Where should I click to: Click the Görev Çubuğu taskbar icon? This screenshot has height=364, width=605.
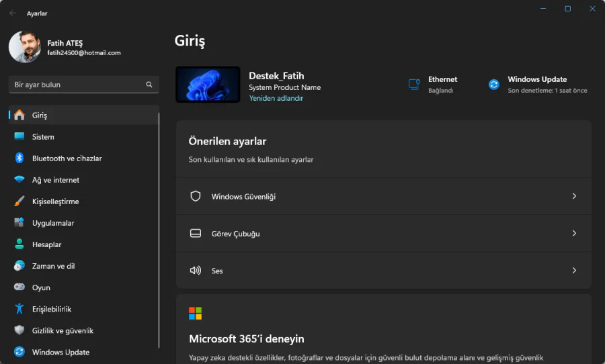tap(196, 233)
